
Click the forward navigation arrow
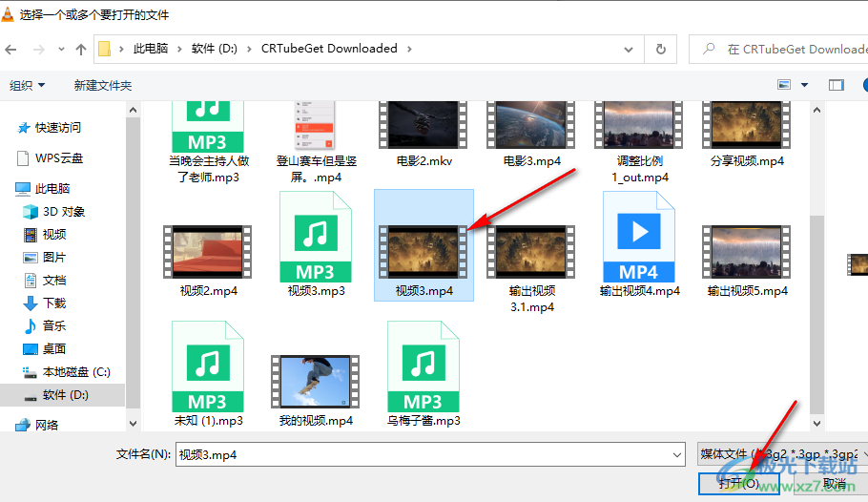pos(39,50)
